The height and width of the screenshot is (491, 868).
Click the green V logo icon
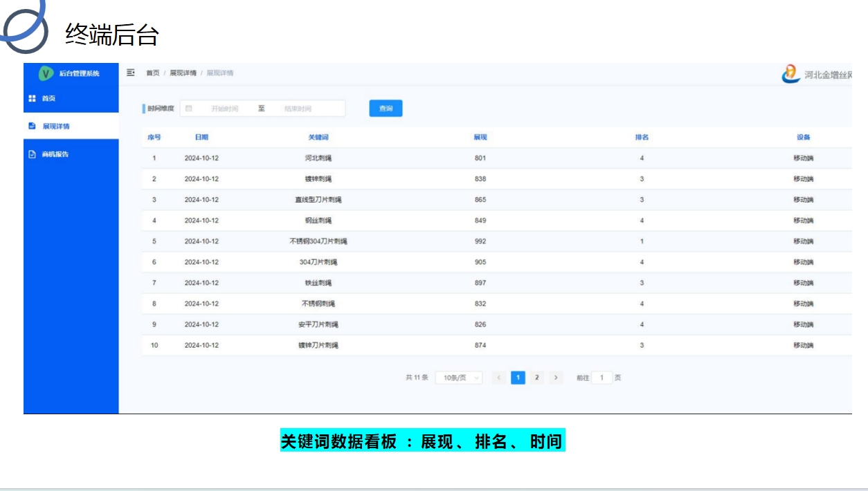coord(46,73)
